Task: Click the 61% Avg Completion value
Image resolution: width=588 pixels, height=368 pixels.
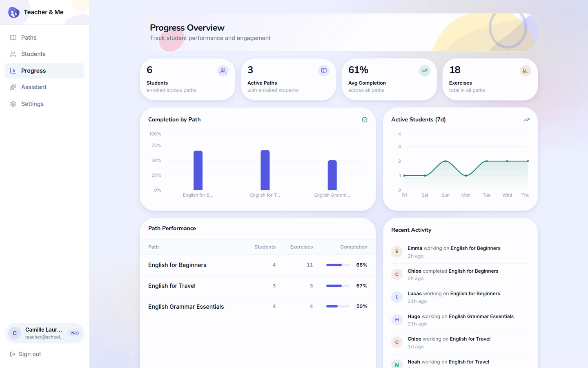Action: [x=359, y=70]
